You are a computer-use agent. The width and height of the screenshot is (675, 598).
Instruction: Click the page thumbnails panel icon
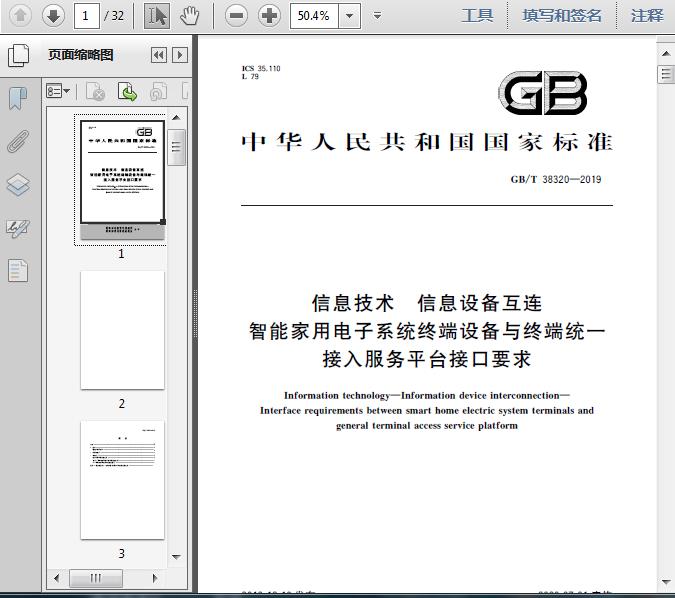(x=19, y=55)
